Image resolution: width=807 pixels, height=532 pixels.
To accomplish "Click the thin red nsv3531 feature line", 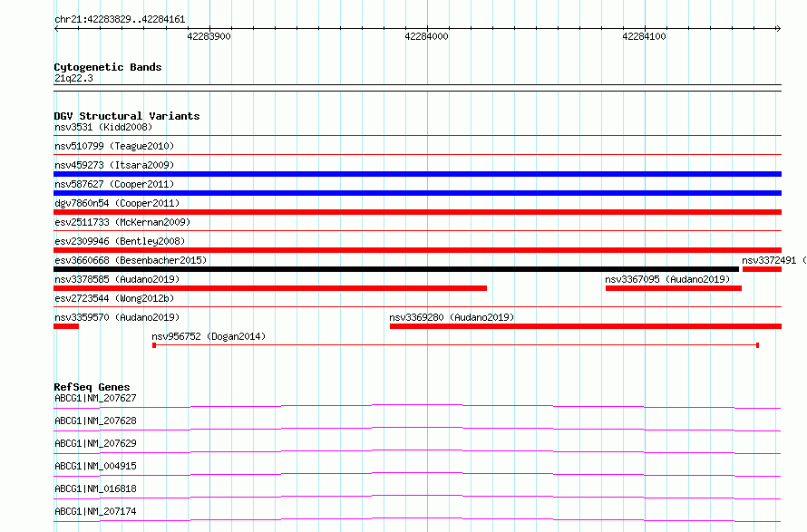I will (417, 135).
